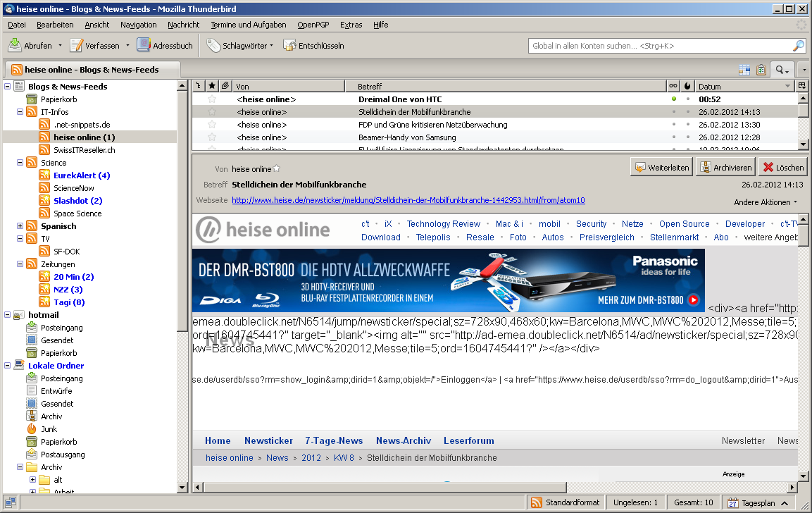
Task: Open Verfassen to compose a message
Action: point(95,46)
